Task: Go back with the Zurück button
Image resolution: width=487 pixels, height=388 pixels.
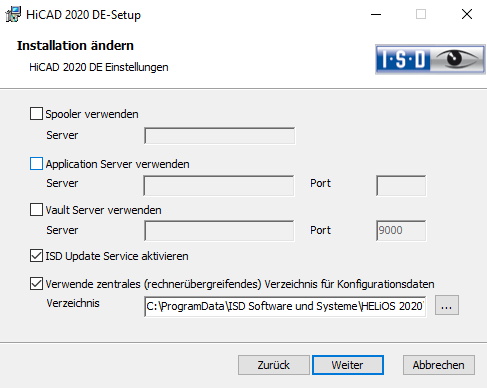Action: tap(274, 365)
